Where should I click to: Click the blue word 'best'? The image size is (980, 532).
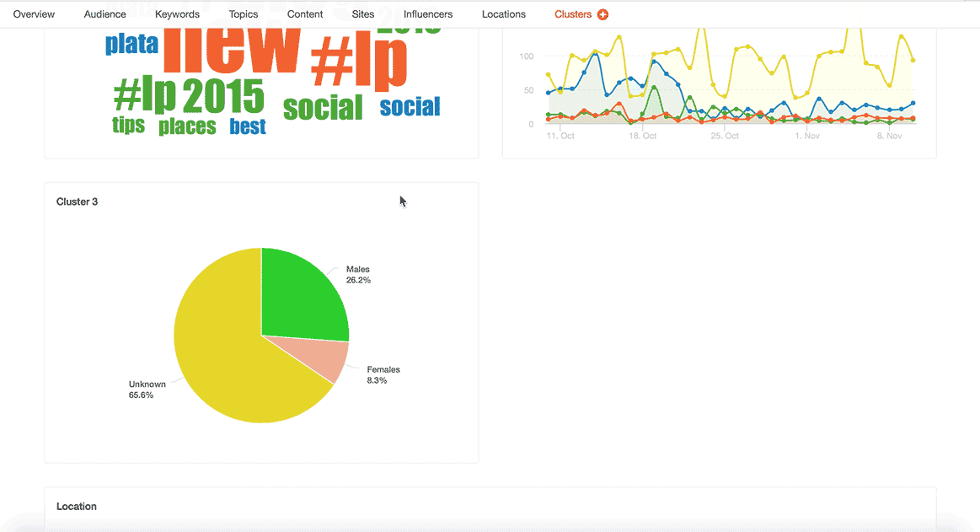[x=248, y=126]
